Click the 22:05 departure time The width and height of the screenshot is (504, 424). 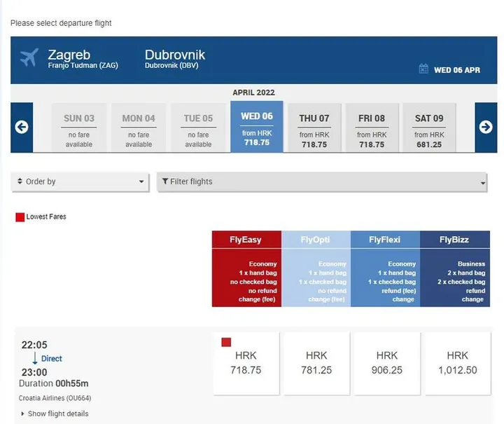pos(34,345)
